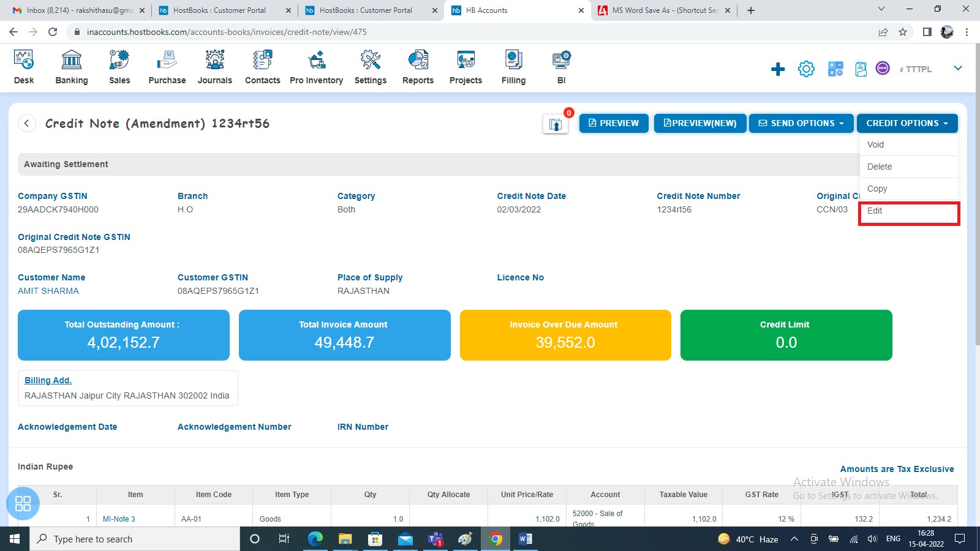Open the Contacts module
Viewport: 980px width, 551px height.
point(263,67)
